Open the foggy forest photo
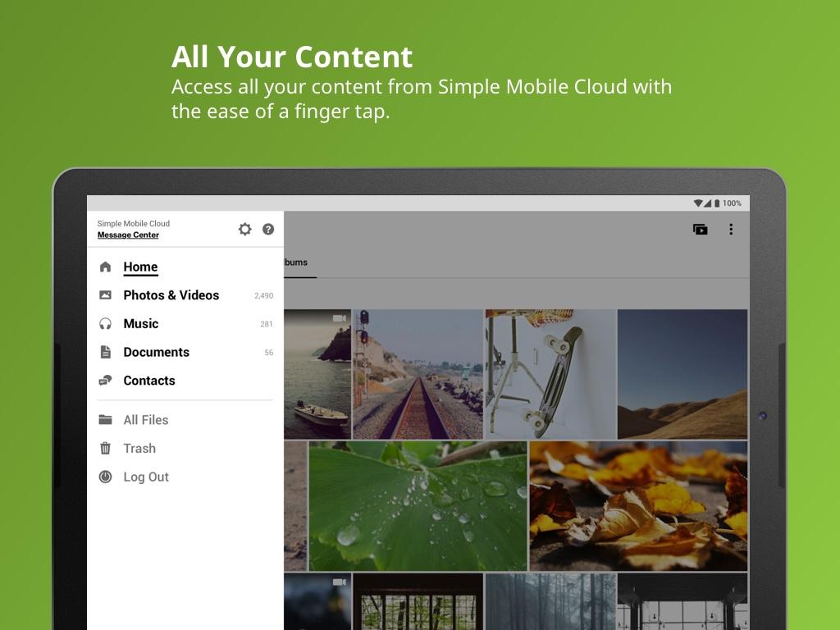This screenshot has width=840, height=630. pos(550,601)
